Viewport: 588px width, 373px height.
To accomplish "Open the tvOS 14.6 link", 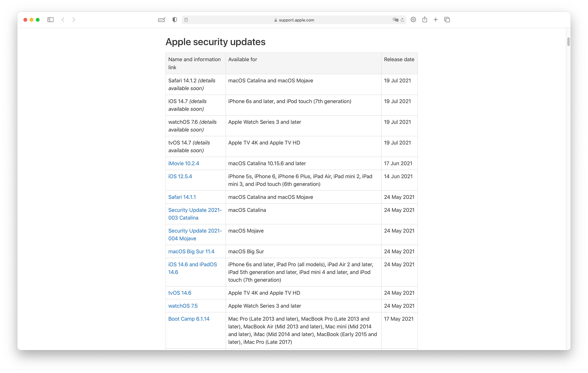I will pos(180,293).
